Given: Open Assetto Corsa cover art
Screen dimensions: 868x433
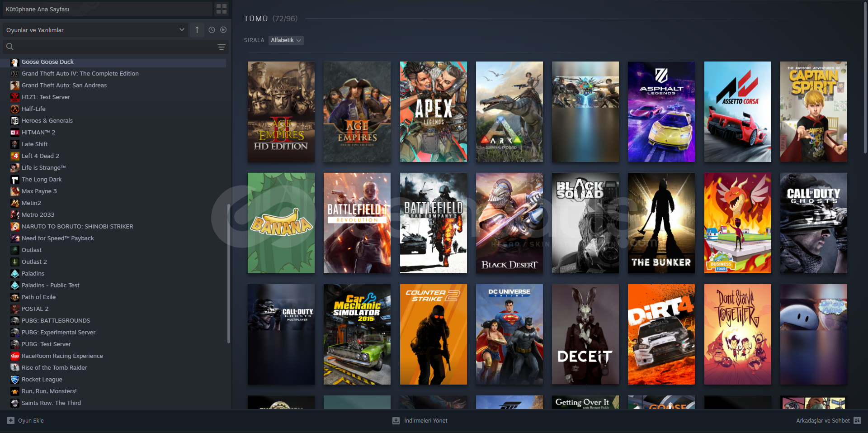Looking at the screenshot, I should coord(738,112).
